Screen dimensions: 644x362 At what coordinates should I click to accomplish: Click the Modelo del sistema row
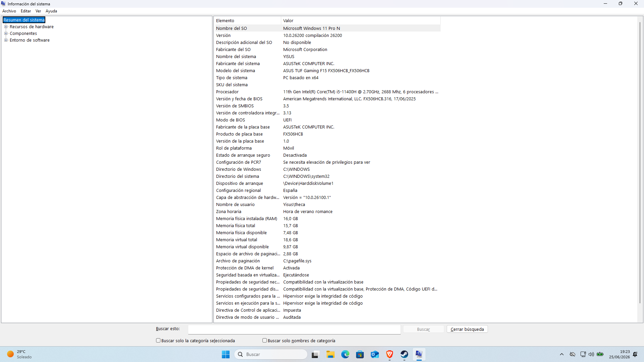point(327,71)
